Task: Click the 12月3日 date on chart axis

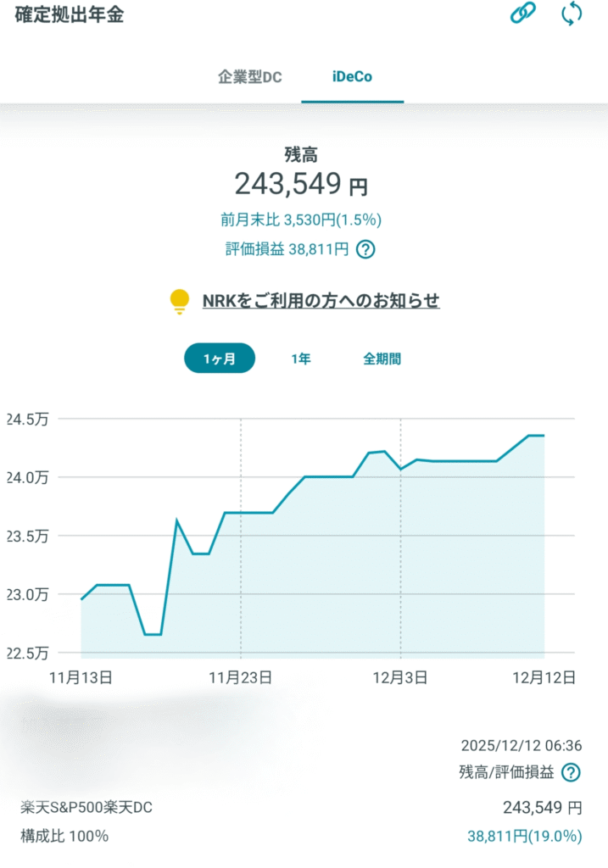Action: pyautogui.click(x=400, y=677)
